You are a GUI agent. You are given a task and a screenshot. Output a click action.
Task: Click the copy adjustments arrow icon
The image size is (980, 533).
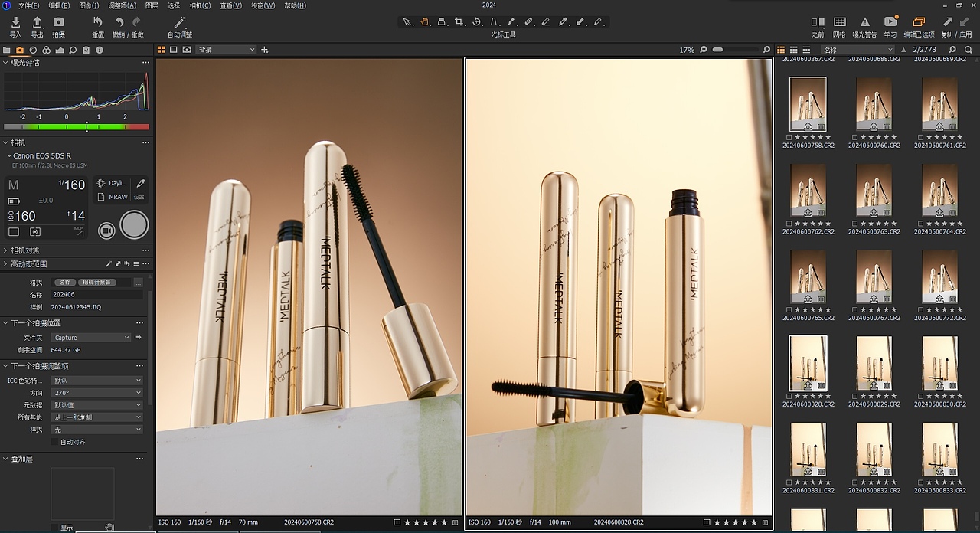948,23
